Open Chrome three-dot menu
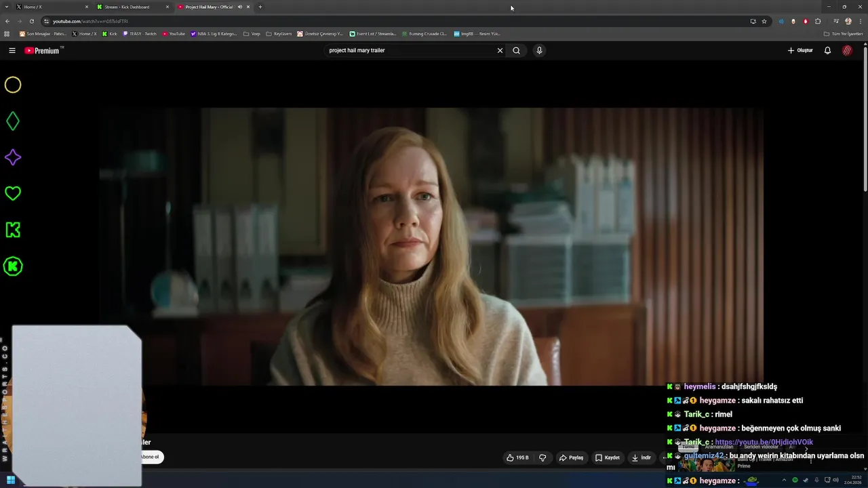 860,21
